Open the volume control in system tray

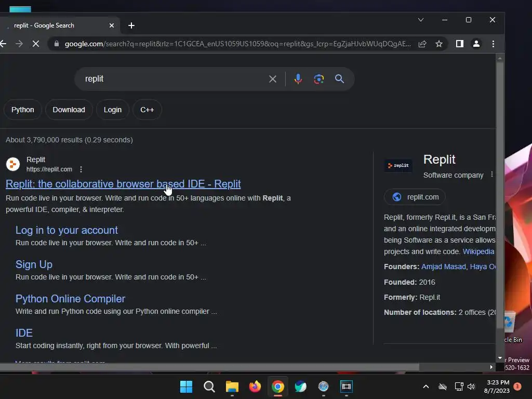[471, 387]
